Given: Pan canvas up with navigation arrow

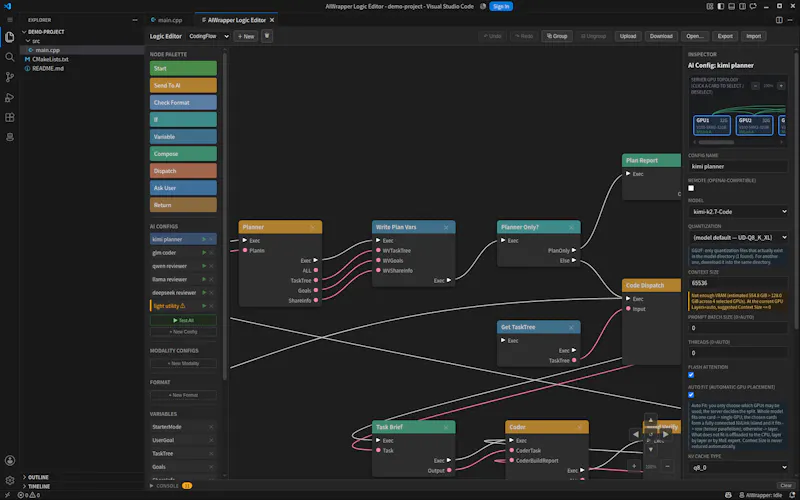Looking at the screenshot, I should point(651,420).
